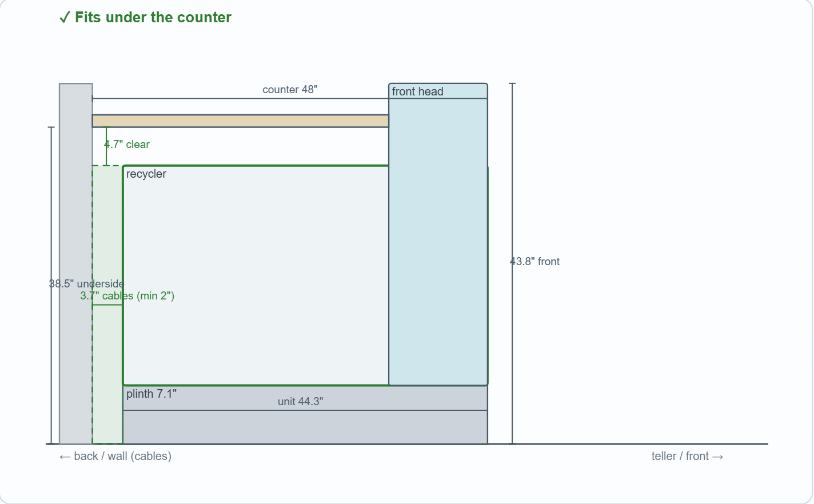Click the light blue front head block
This screenshot has width=814, height=504.
click(438, 234)
